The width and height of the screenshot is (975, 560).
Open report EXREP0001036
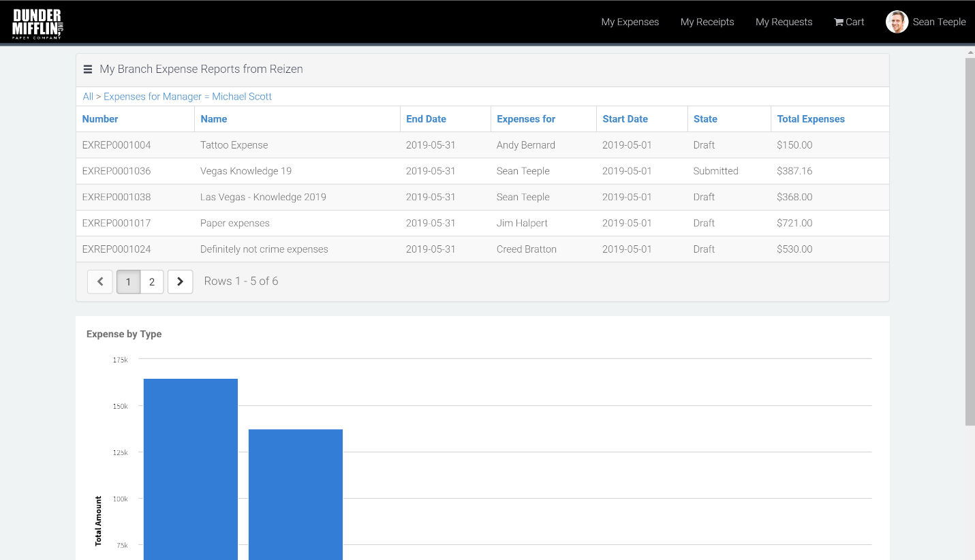pos(117,171)
